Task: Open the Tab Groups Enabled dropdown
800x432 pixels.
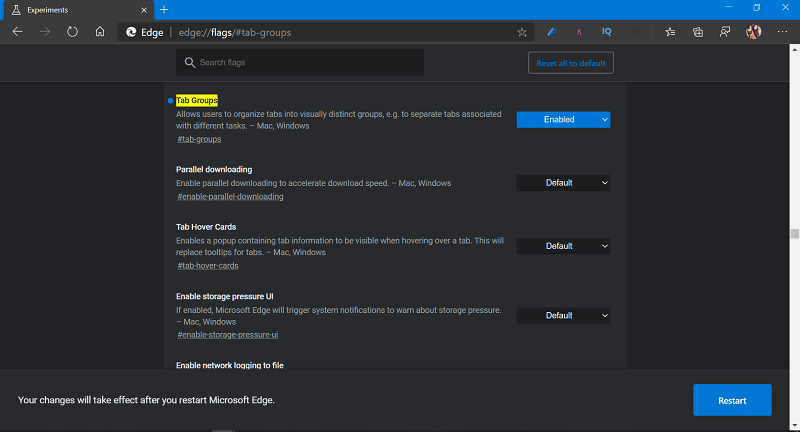Action: [563, 119]
